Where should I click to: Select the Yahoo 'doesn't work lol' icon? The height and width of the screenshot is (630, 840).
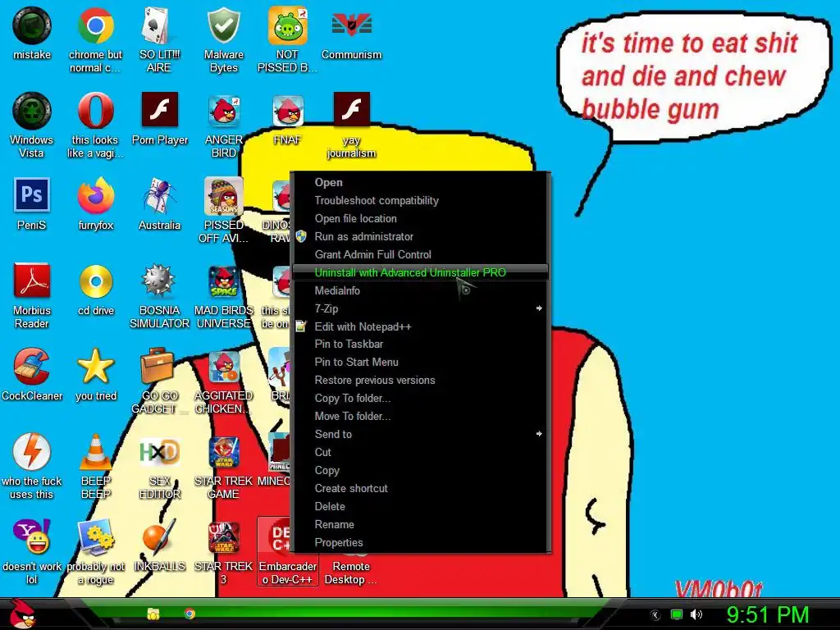[32, 536]
